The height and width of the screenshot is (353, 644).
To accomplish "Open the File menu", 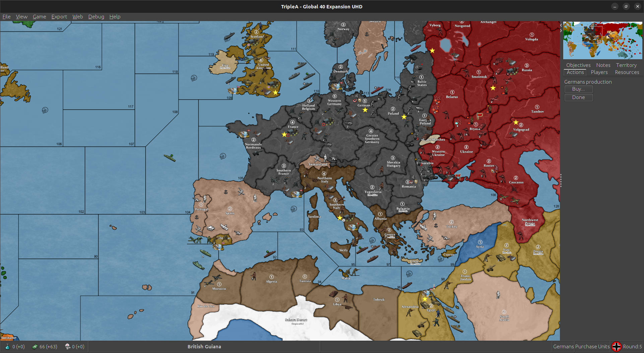I will coord(6,17).
